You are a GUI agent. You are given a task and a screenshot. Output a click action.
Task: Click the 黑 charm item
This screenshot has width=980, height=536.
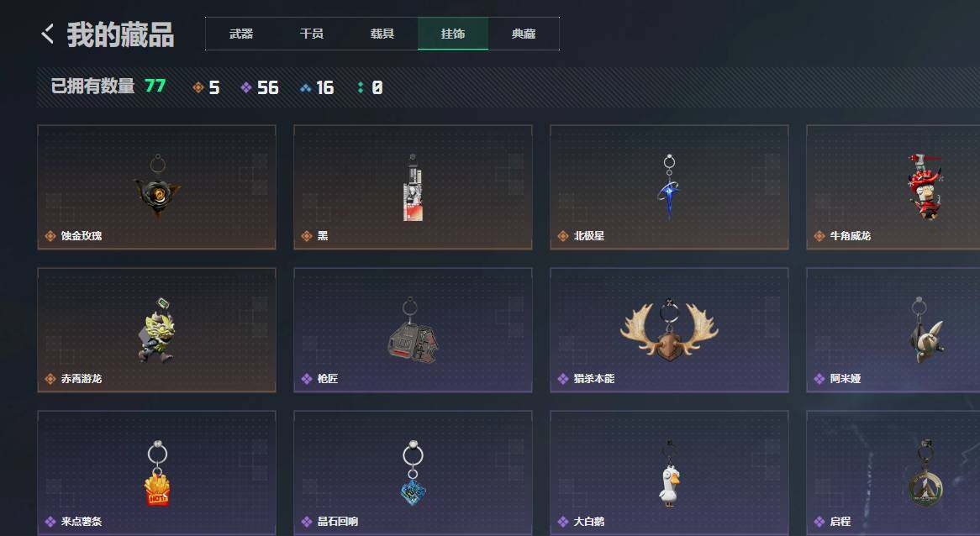pyautogui.click(x=414, y=187)
